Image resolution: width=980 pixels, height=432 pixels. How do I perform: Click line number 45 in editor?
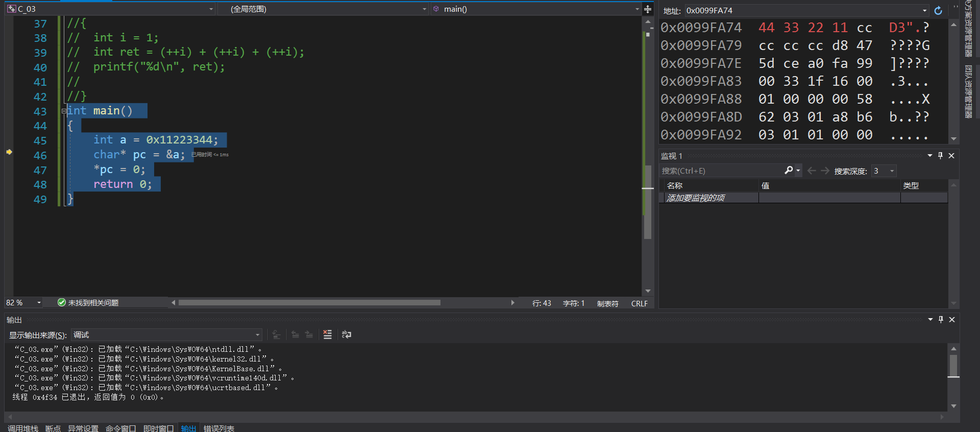[40, 140]
